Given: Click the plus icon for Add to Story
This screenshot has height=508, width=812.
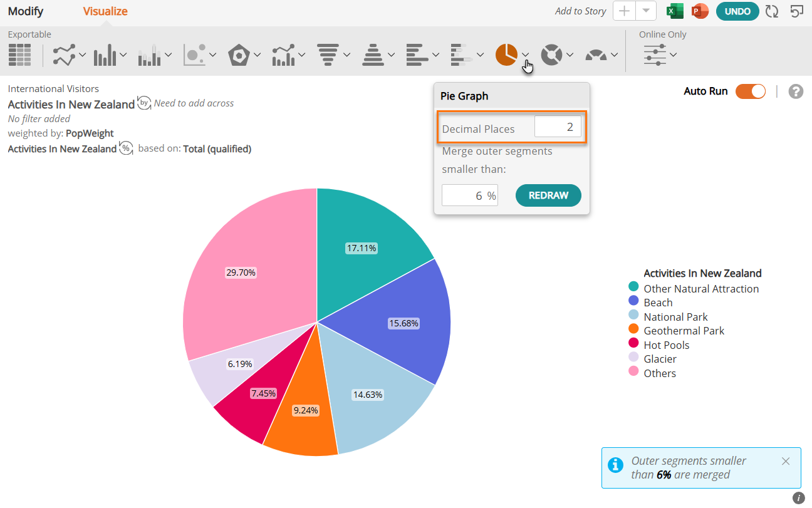Looking at the screenshot, I should pos(624,11).
